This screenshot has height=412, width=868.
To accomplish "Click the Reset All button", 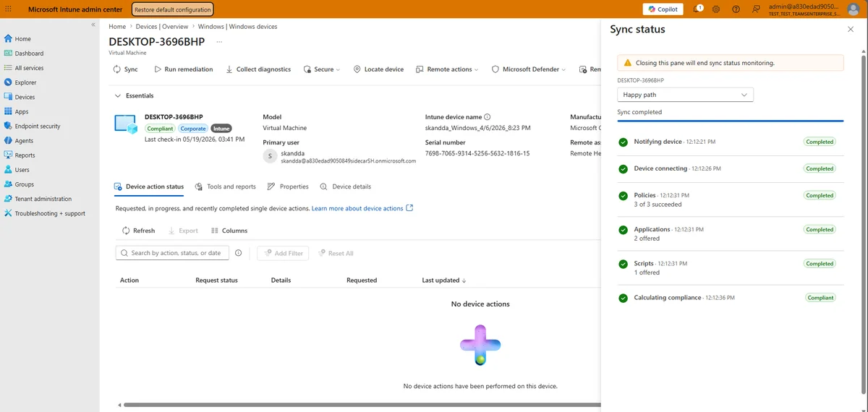I will click(x=335, y=253).
